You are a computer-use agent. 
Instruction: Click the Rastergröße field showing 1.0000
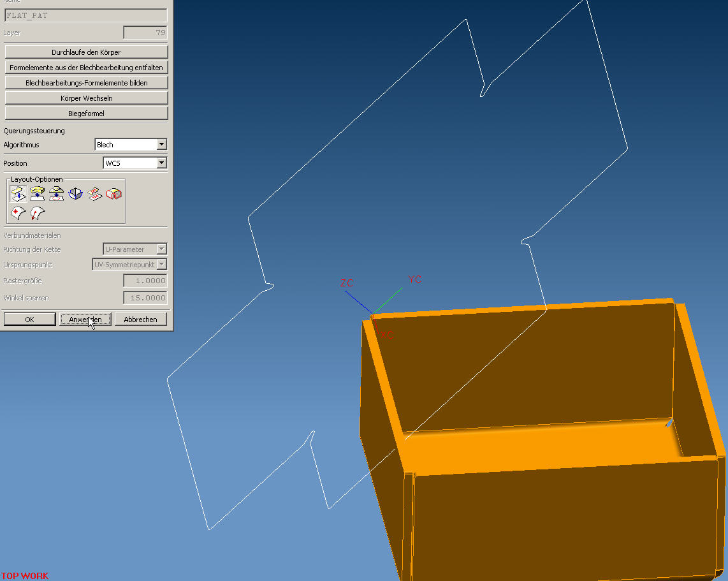click(145, 281)
